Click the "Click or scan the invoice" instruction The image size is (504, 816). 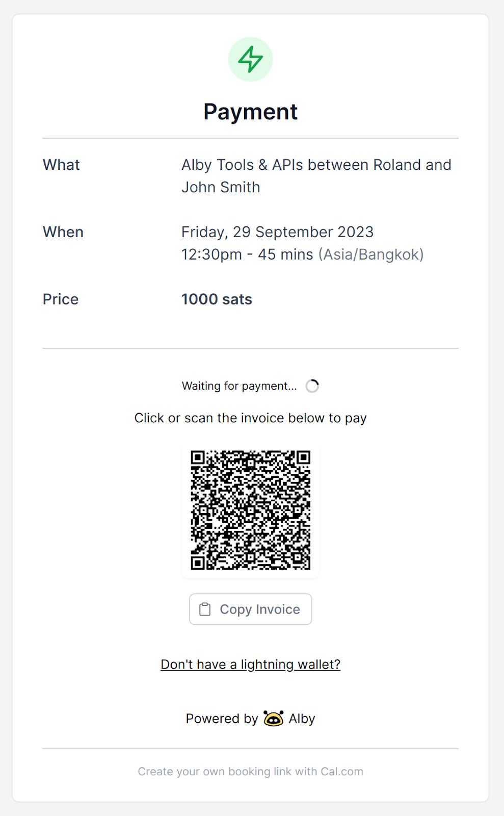click(x=250, y=418)
